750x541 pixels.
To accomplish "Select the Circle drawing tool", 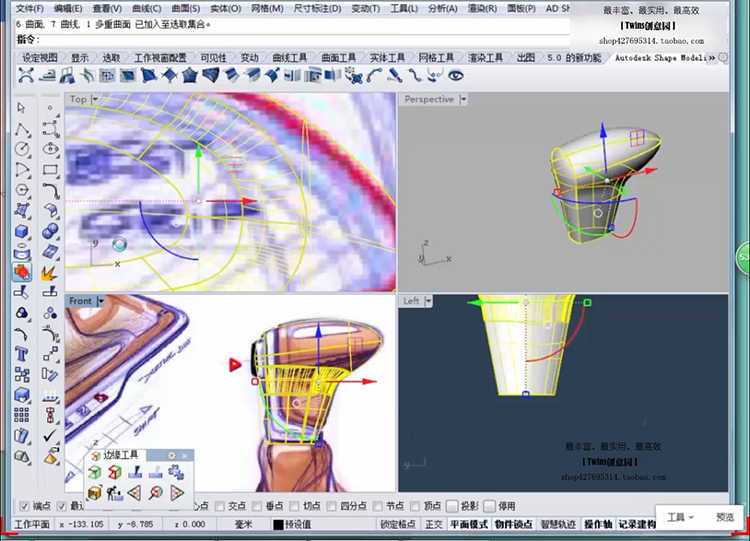I will [x=22, y=149].
